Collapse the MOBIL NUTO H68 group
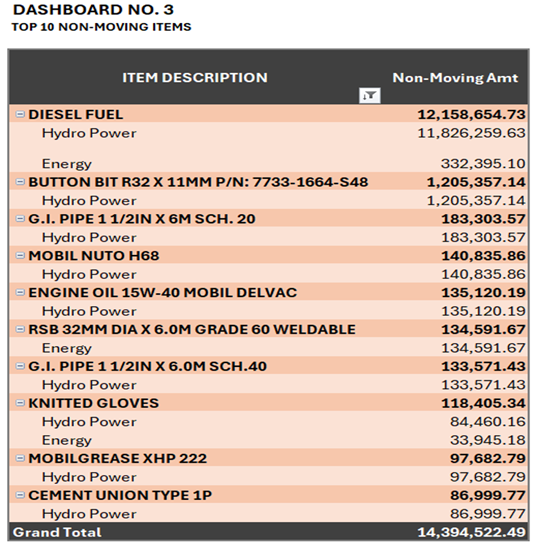This screenshot has width=534, height=549. coord(20,255)
